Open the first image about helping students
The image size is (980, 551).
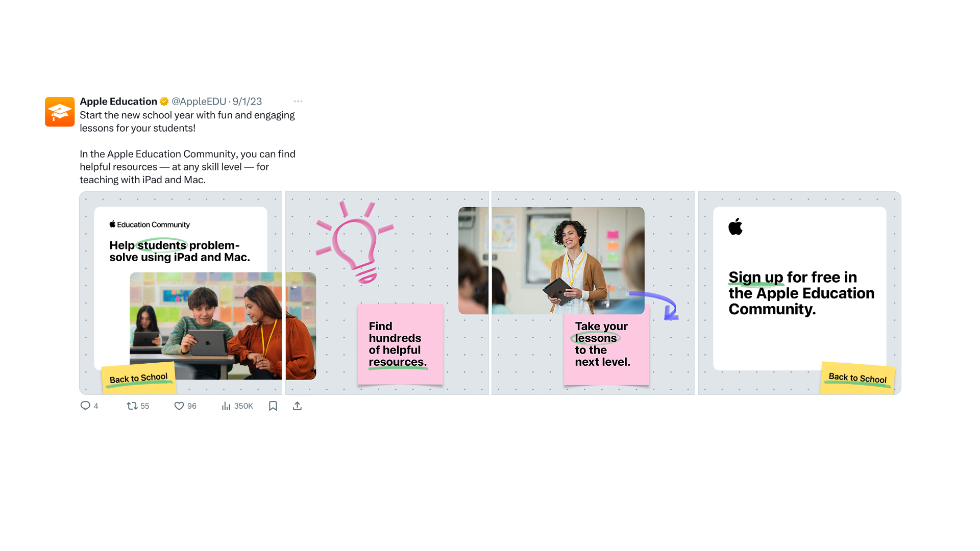point(181,293)
